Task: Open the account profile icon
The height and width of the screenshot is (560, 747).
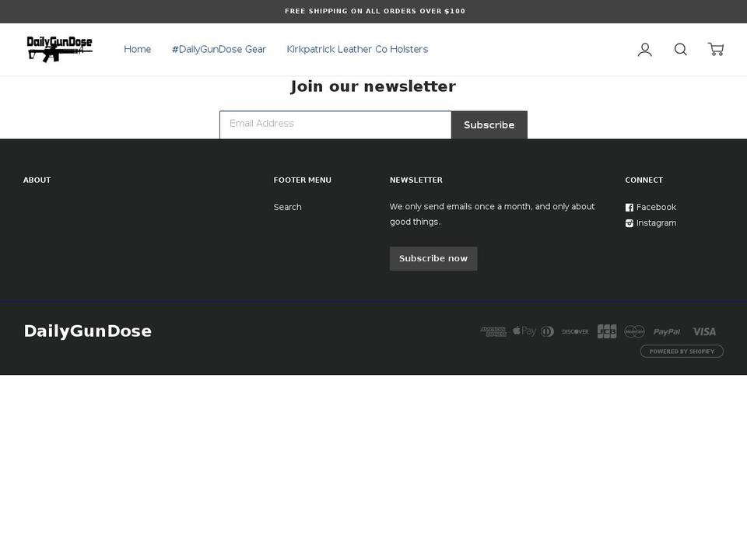Action: [644, 50]
